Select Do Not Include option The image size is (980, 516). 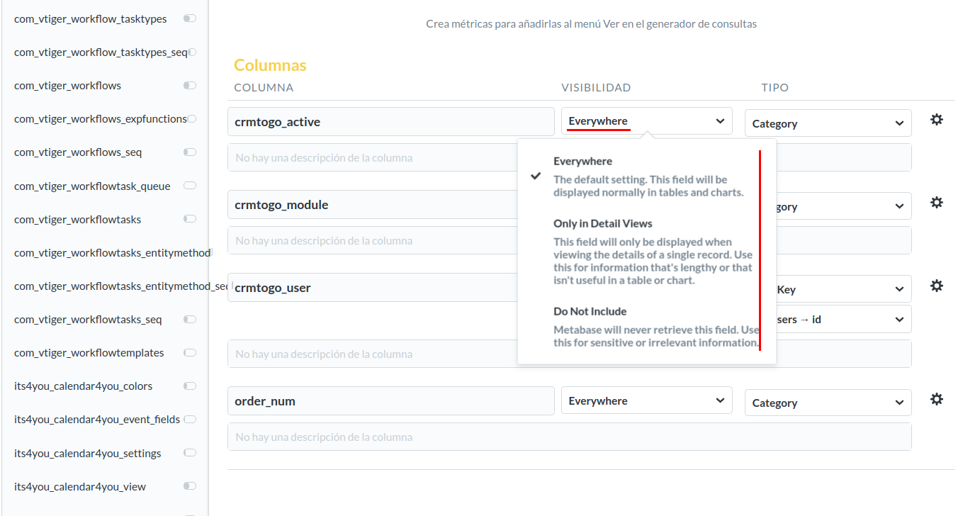[588, 311]
